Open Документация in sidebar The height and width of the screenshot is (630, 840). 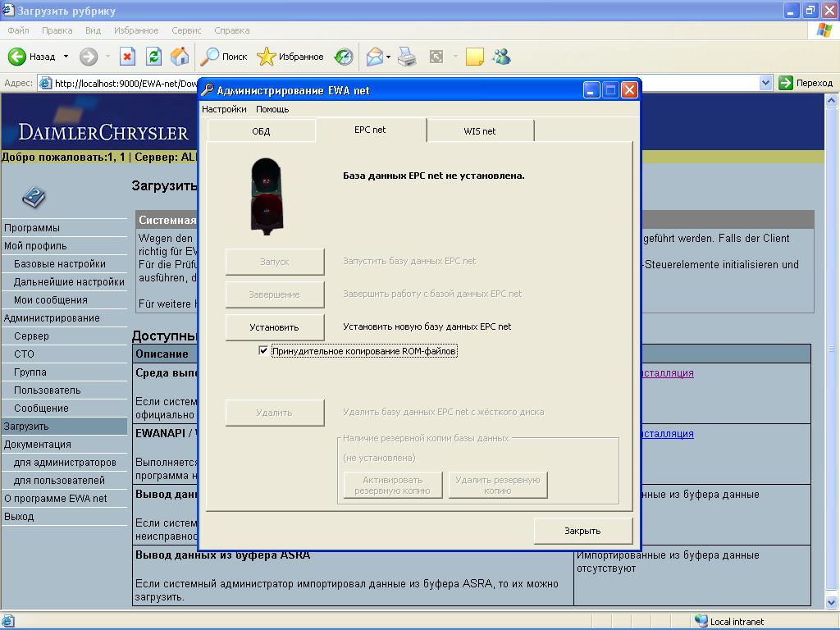pos(38,445)
